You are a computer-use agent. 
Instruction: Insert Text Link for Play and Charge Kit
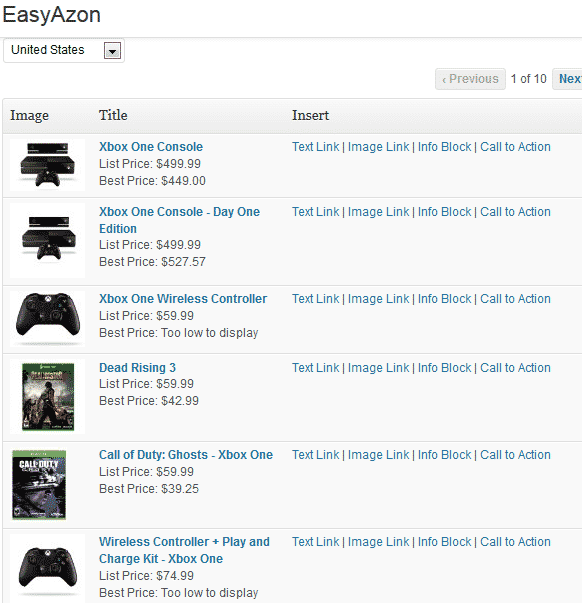pyautogui.click(x=315, y=541)
